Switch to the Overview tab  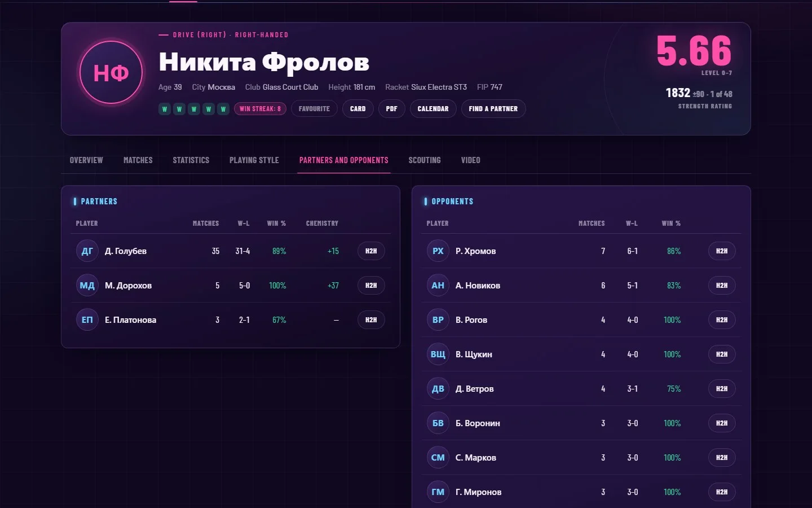pyautogui.click(x=86, y=160)
